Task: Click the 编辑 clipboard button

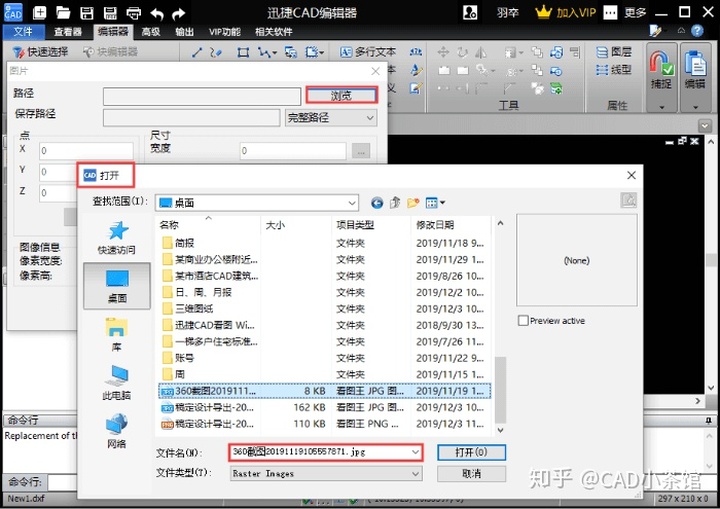Action: coord(695,69)
